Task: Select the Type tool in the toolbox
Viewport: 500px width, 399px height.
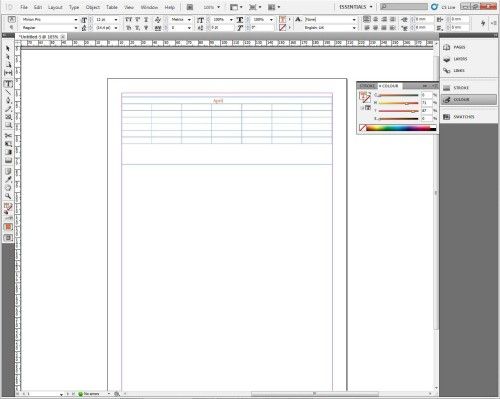Action: click(x=8, y=84)
